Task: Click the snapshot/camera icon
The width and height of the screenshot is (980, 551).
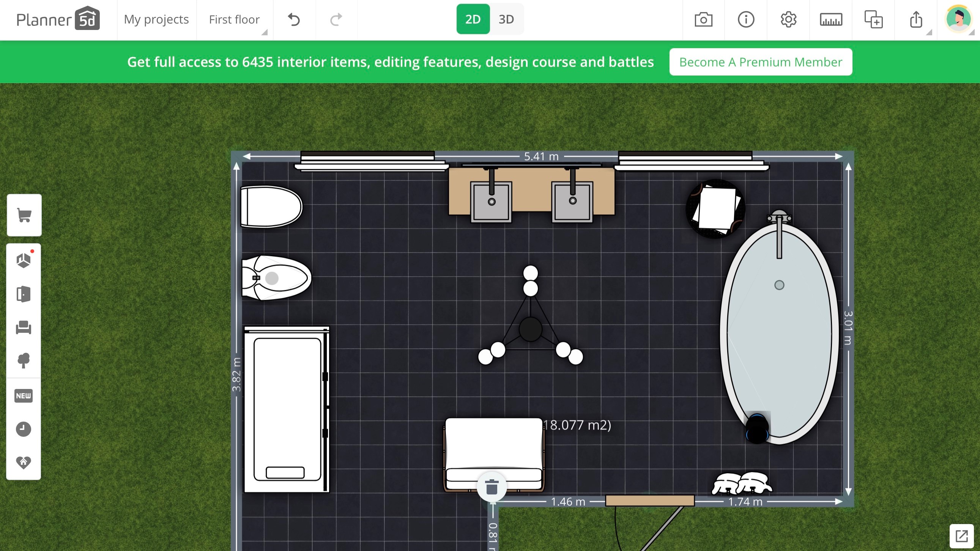Action: pyautogui.click(x=703, y=19)
